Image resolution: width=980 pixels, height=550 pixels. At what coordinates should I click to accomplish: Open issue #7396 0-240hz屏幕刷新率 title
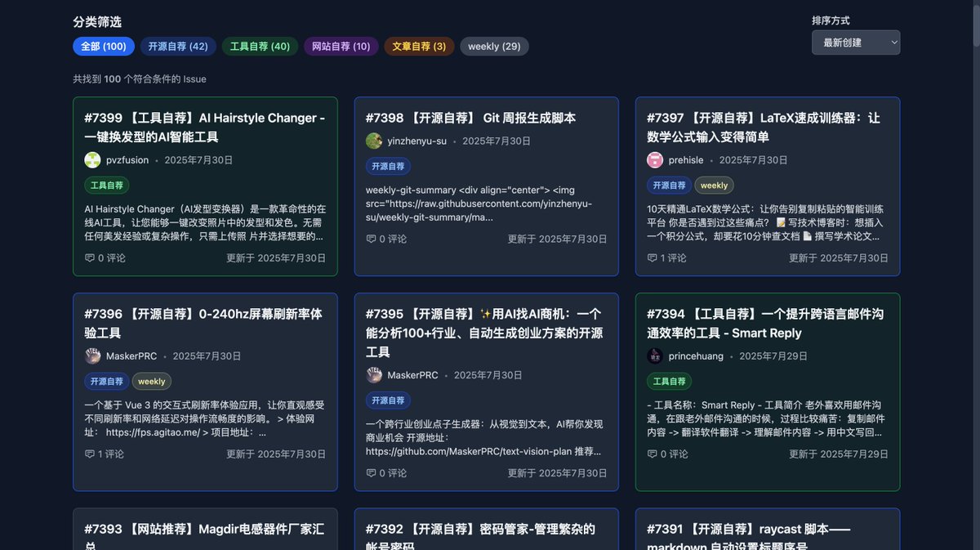pyautogui.click(x=203, y=324)
